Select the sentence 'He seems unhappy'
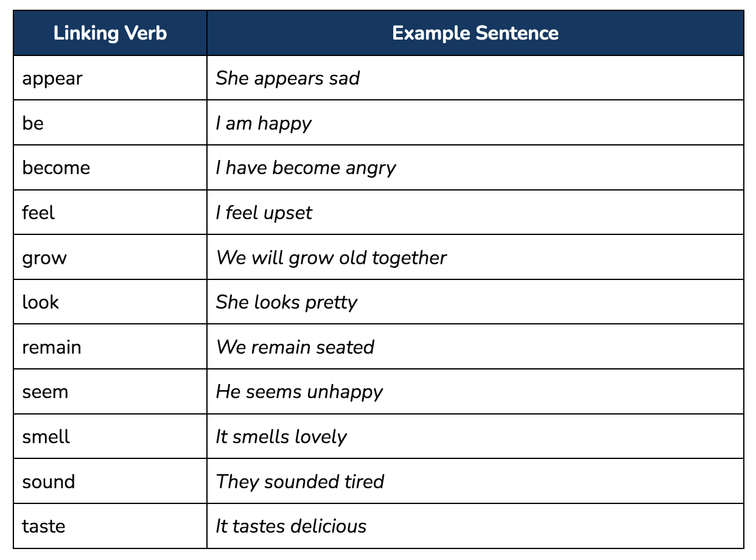 click(299, 392)
